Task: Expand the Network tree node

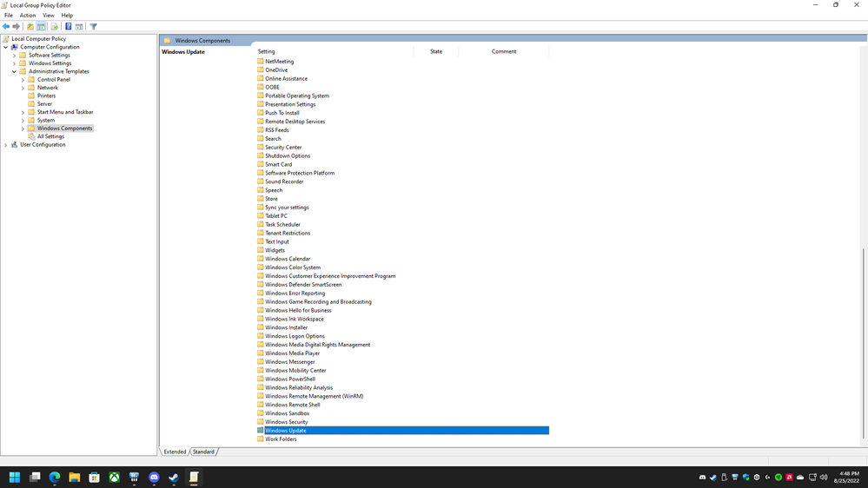Action: pyautogui.click(x=23, y=88)
